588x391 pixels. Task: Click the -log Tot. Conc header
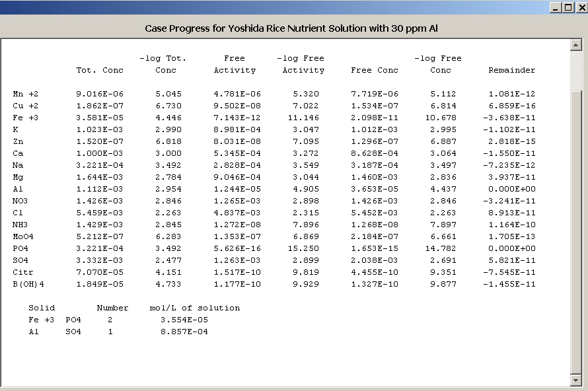tap(163, 64)
